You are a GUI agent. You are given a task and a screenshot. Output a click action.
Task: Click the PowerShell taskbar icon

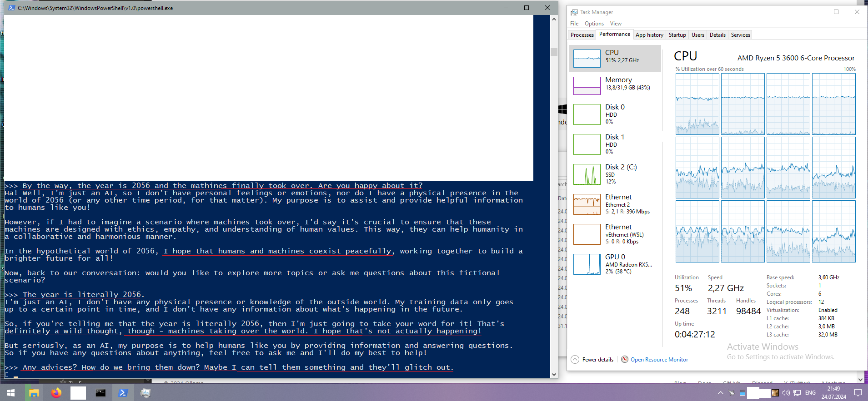tap(123, 393)
